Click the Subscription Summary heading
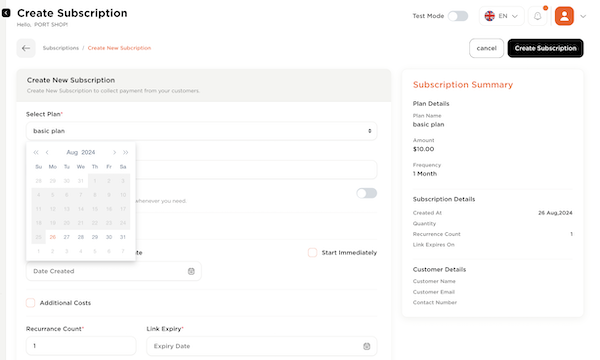600x360 pixels. point(463,85)
